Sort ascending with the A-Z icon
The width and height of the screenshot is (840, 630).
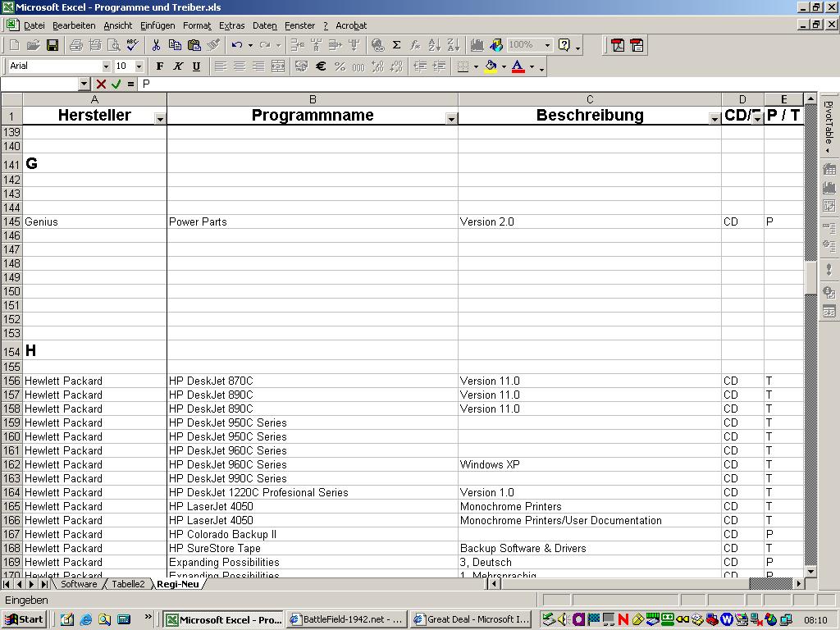coord(435,46)
